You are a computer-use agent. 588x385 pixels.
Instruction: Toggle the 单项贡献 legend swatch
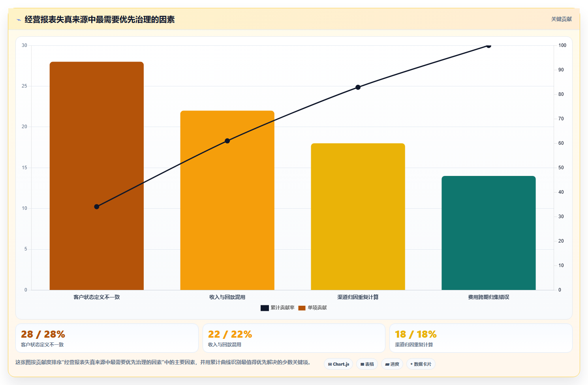click(x=302, y=308)
